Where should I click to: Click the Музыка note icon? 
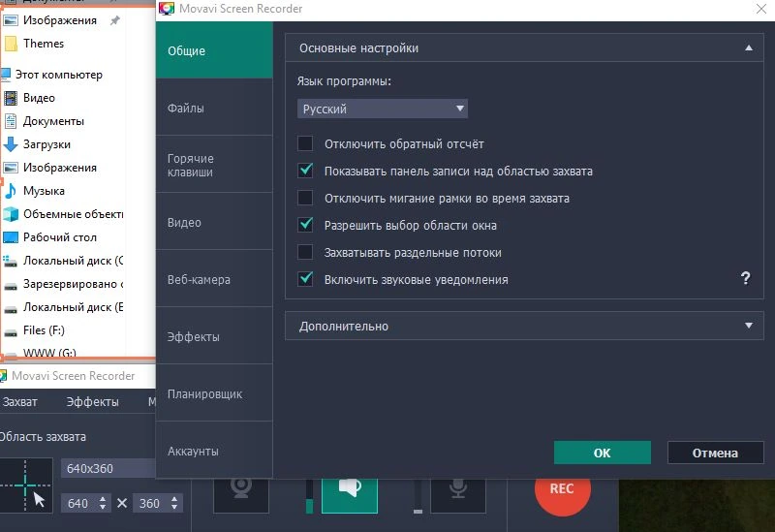coord(11,191)
